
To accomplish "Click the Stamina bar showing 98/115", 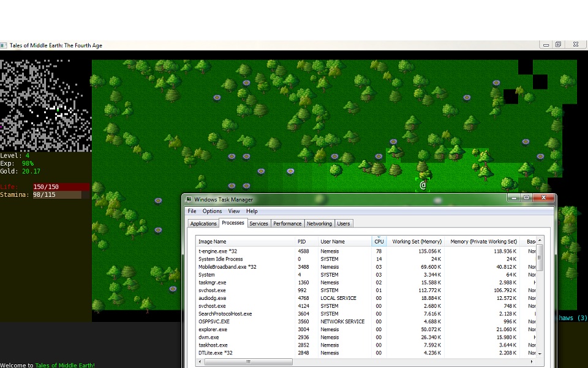I will tap(61, 194).
